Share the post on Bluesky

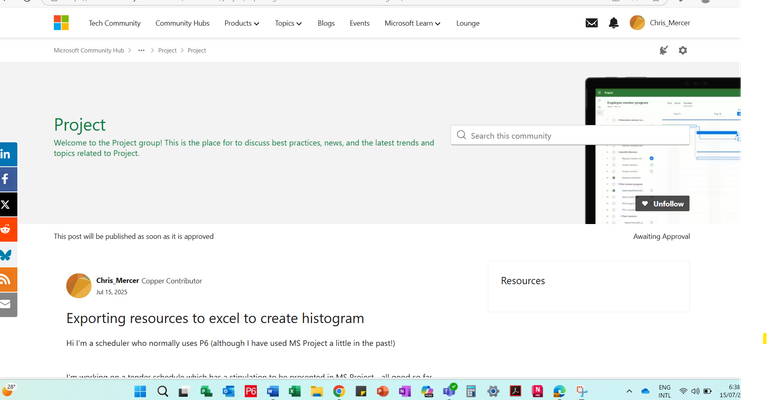click(6, 254)
